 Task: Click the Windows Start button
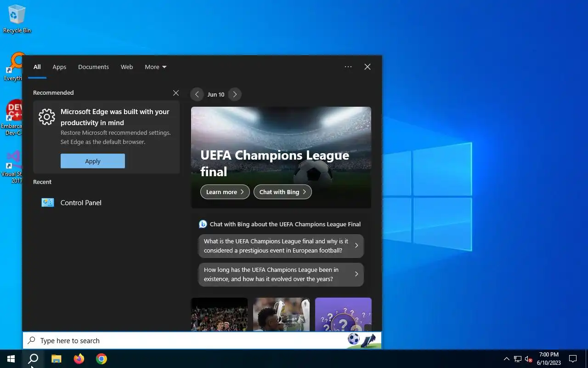click(x=11, y=359)
